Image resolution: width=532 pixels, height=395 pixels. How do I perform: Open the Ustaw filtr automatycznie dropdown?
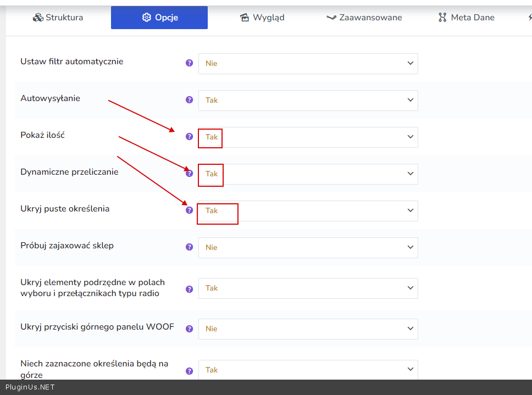coord(308,64)
